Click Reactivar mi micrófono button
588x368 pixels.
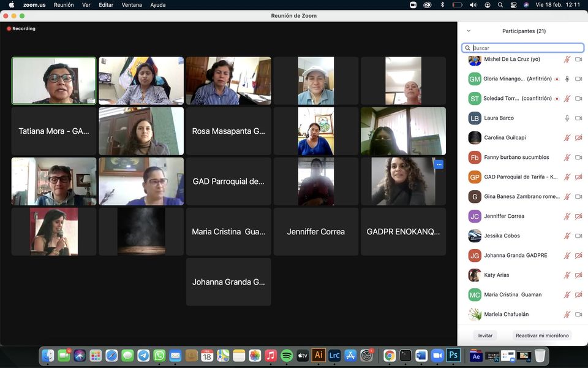click(542, 335)
